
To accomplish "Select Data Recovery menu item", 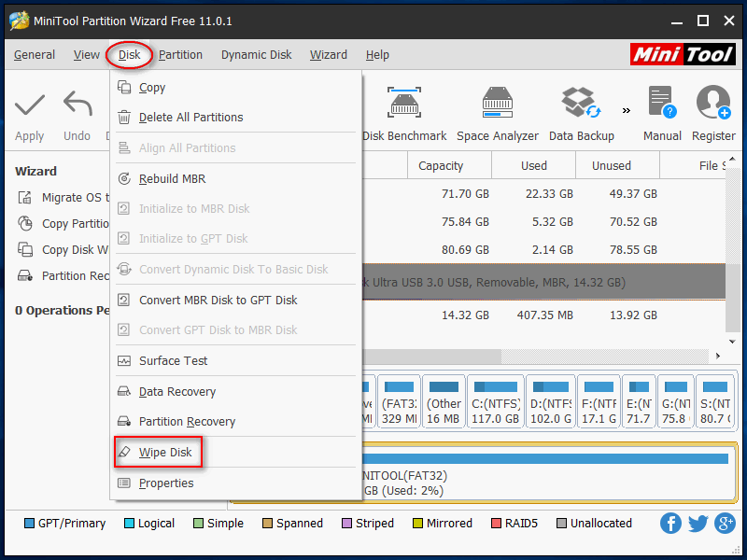I will [x=236, y=391].
